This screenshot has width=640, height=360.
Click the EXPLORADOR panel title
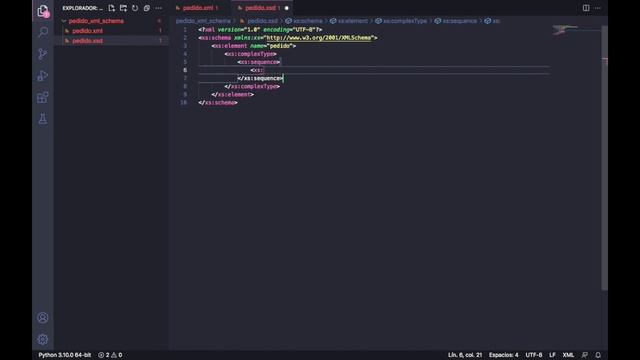[82, 8]
